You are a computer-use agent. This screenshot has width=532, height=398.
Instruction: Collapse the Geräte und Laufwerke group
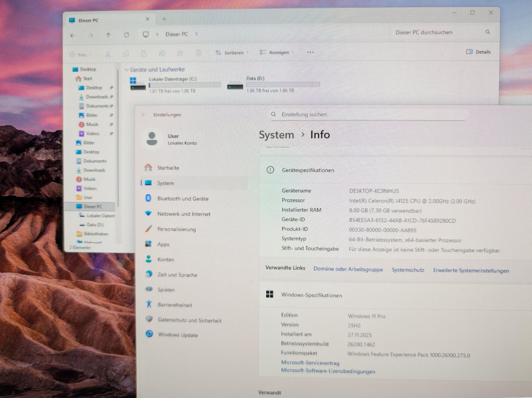[126, 70]
